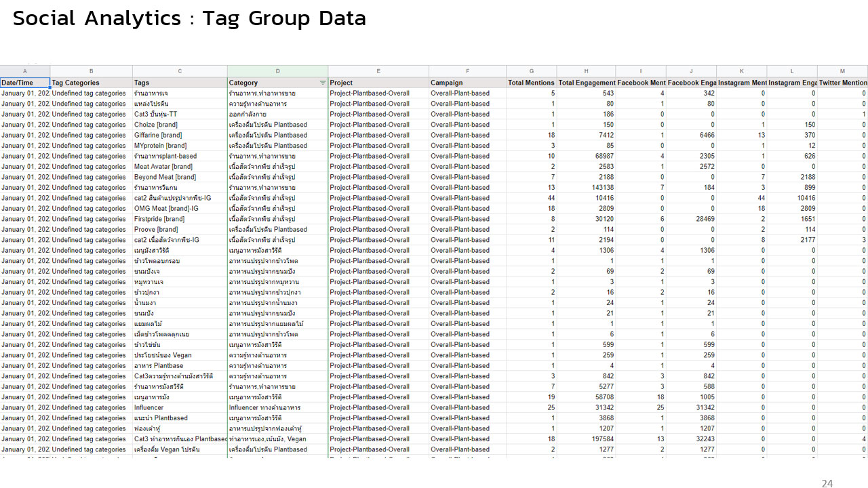The height and width of the screenshot is (488, 868).
Task: Click Facebook engagement value 6466
Action: [x=691, y=135]
